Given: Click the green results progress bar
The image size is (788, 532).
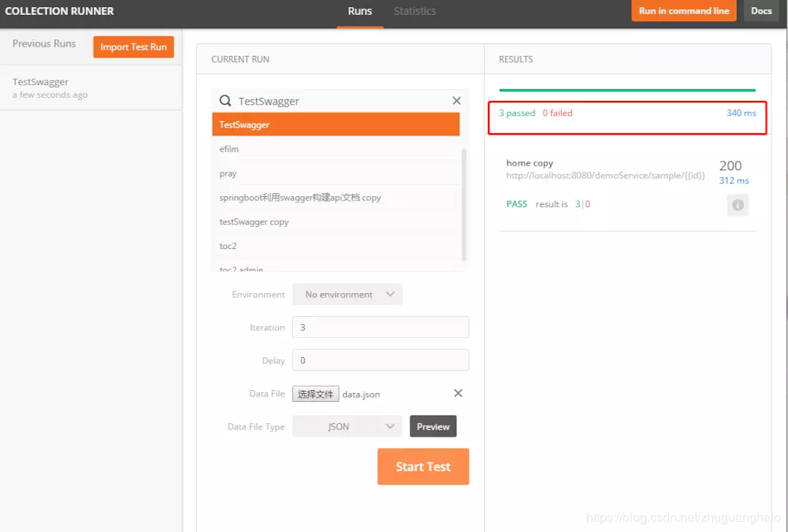Looking at the screenshot, I should tap(627, 90).
